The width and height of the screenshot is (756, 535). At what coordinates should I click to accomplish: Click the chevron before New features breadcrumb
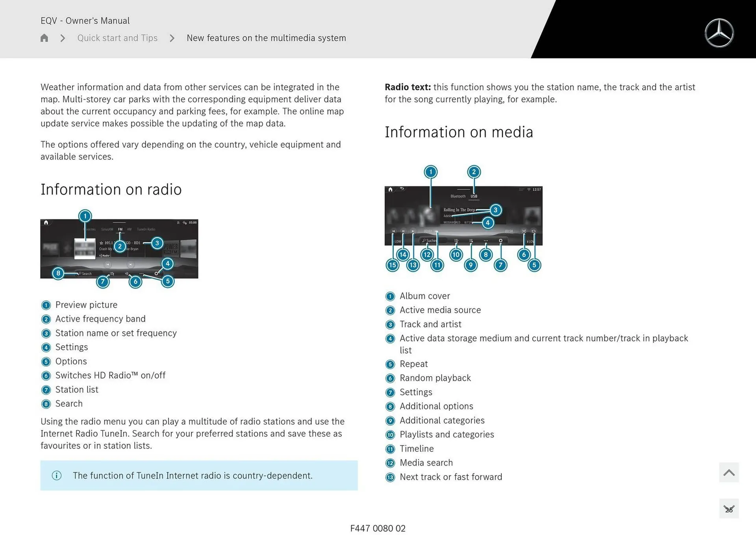172,38
